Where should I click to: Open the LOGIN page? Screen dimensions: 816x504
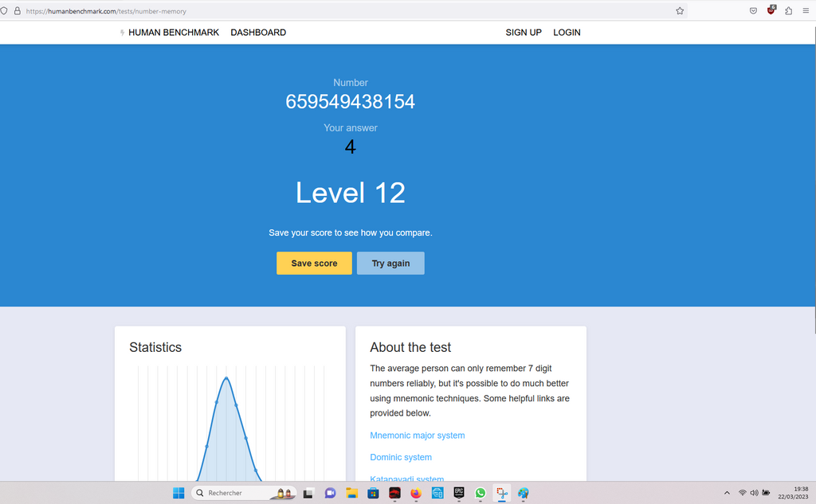click(567, 33)
